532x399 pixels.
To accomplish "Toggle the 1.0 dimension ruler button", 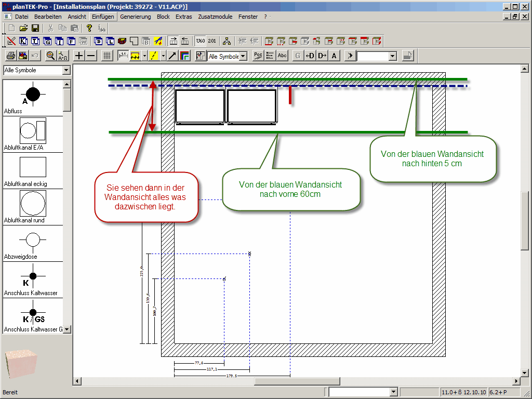I will point(123,56).
